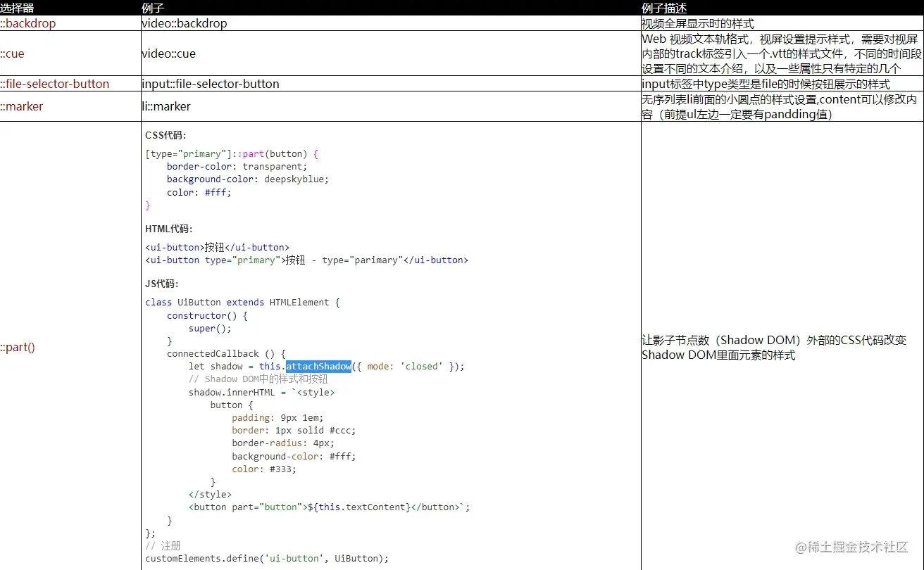Click the background-color: deepskyblue line

tap(248, 179)
